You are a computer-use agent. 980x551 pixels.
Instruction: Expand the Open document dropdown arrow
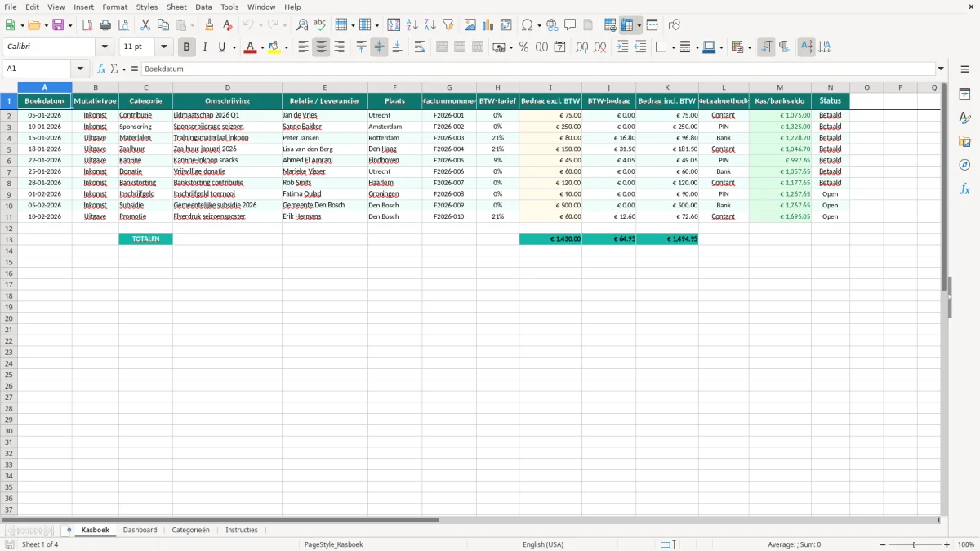click(46, 25)
